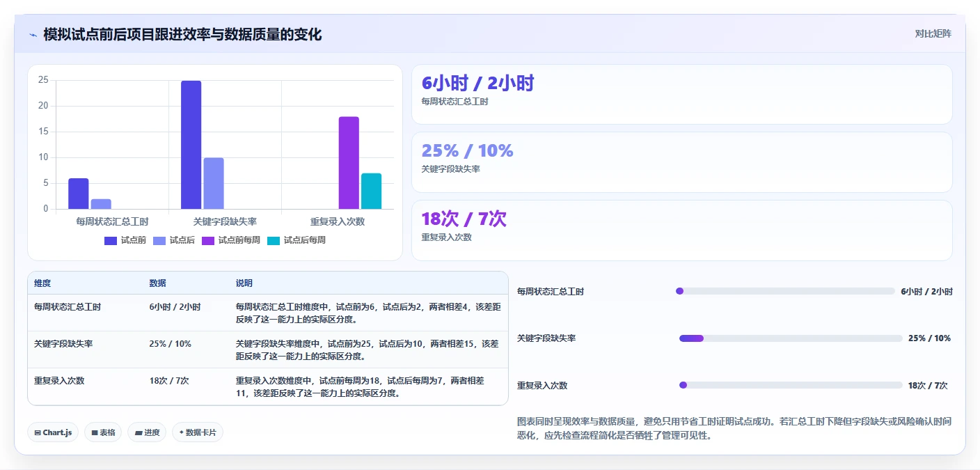Viewport: 980px width, 470px height.
Task: Click the 试点后 bar for 关键字段缺失率
Action: [214, 183]
